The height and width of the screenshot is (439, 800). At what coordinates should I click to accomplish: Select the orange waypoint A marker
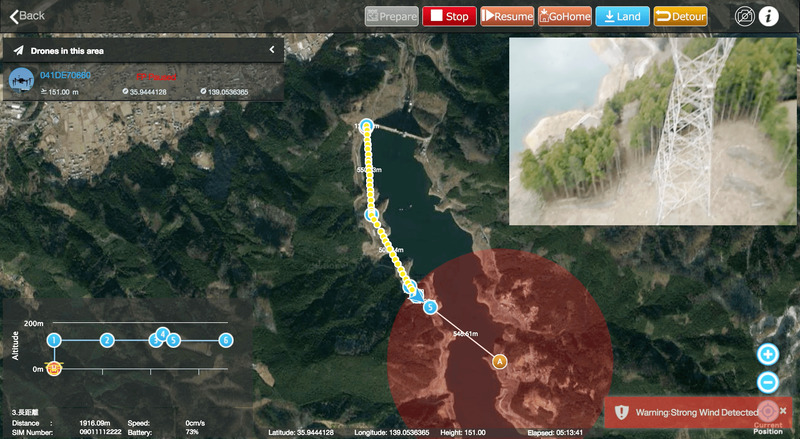[x=498, y=360]
